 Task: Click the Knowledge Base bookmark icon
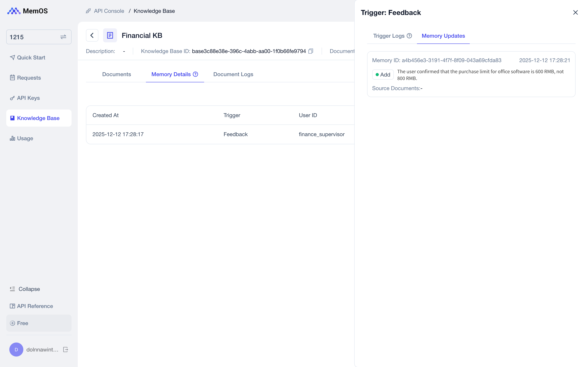(x=12, y=118)
